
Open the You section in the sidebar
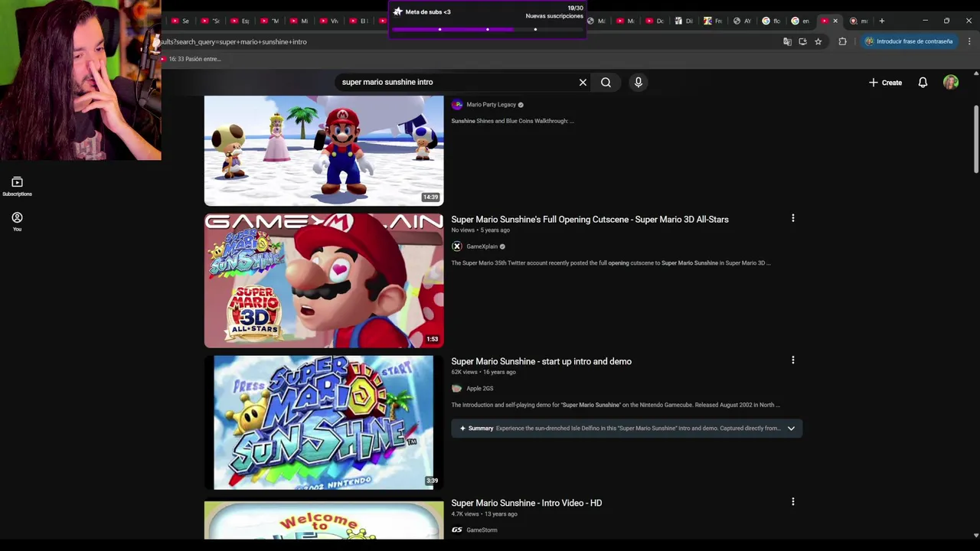(x=17, y=221)
